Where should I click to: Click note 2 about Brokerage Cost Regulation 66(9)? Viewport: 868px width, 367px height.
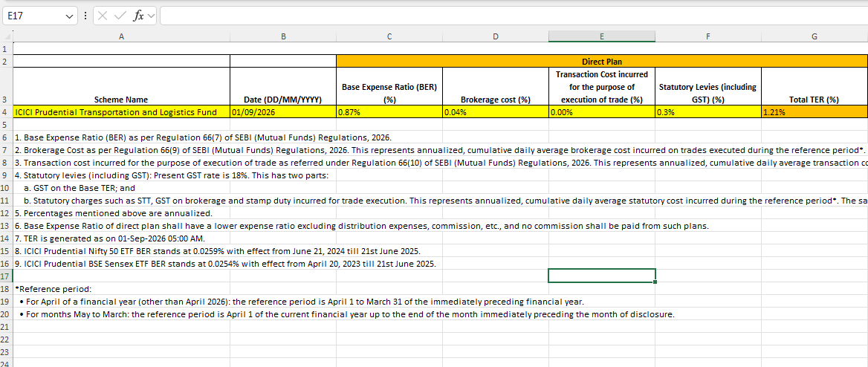[440, 150]
